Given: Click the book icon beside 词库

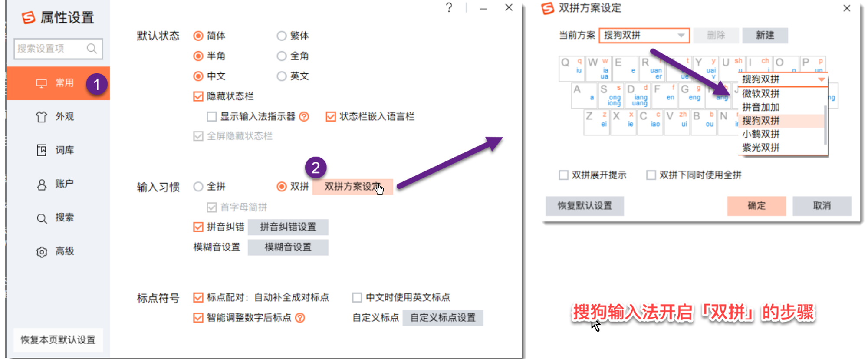Looking at the screenshot, I should [41, 150].
